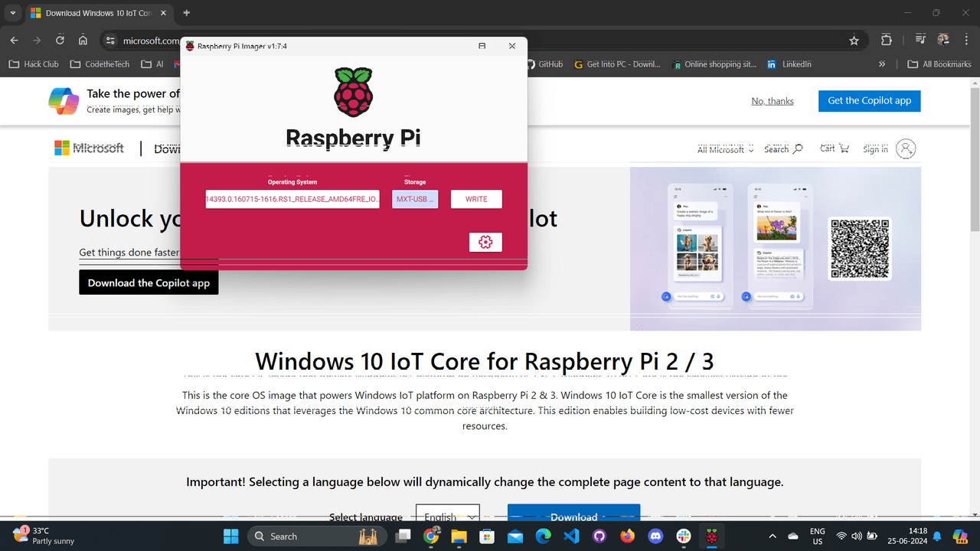Dismiss banner with No, thanks link
The image size is (980, 551).
(772, 101)
